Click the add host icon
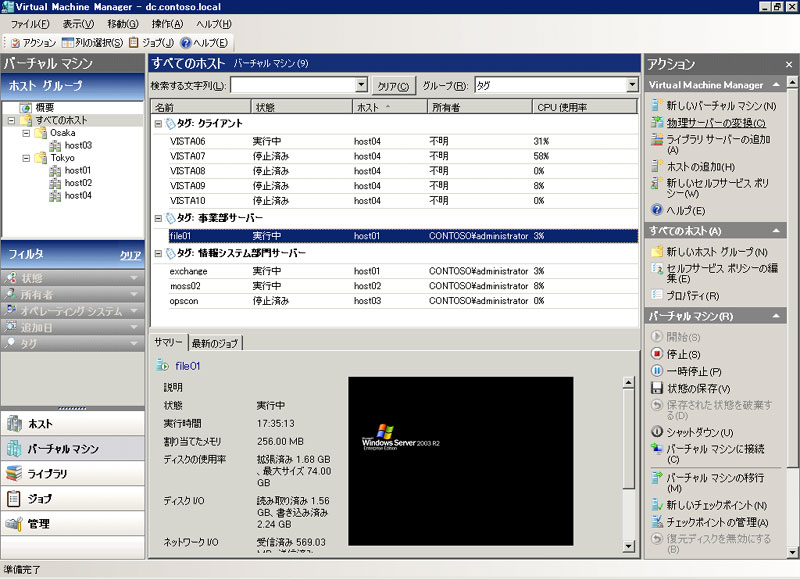The height and width of the screenshot is (580, 800). [x=657, y=166]
